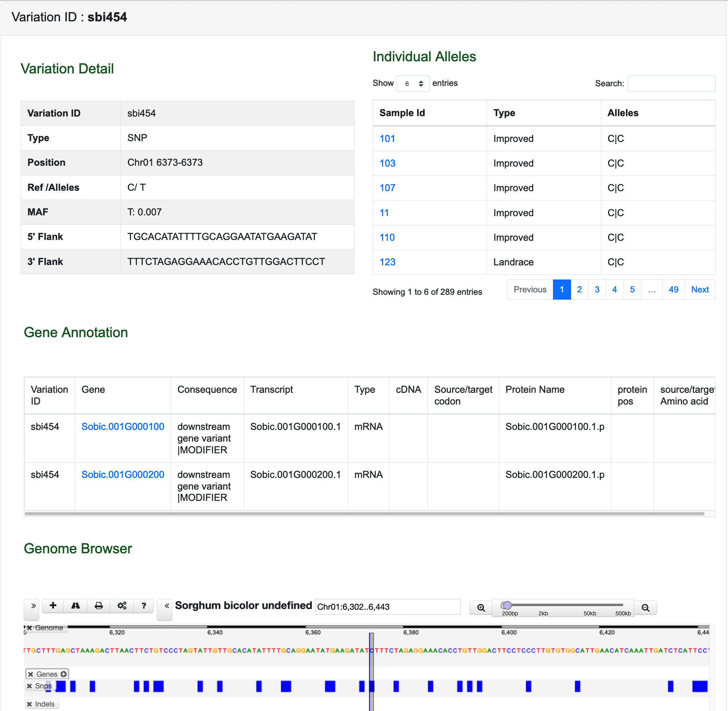Jump to page 49 of alleles table

point(673,290)
